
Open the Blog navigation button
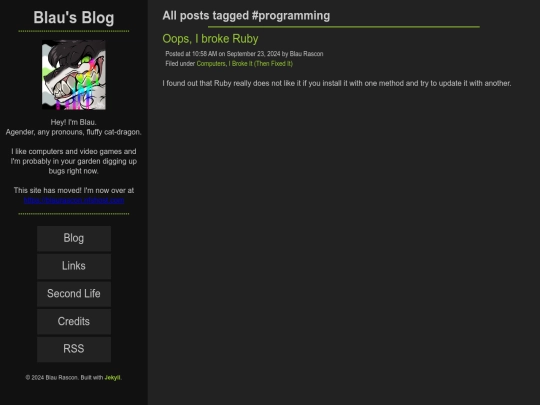coord(74,238)
